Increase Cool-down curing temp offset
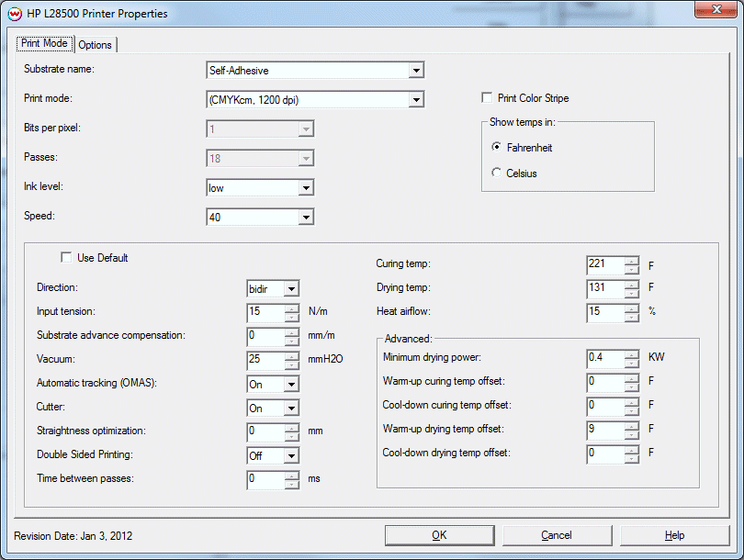The height and width of the screenshot is (560, 744). [x=632, y=401]
